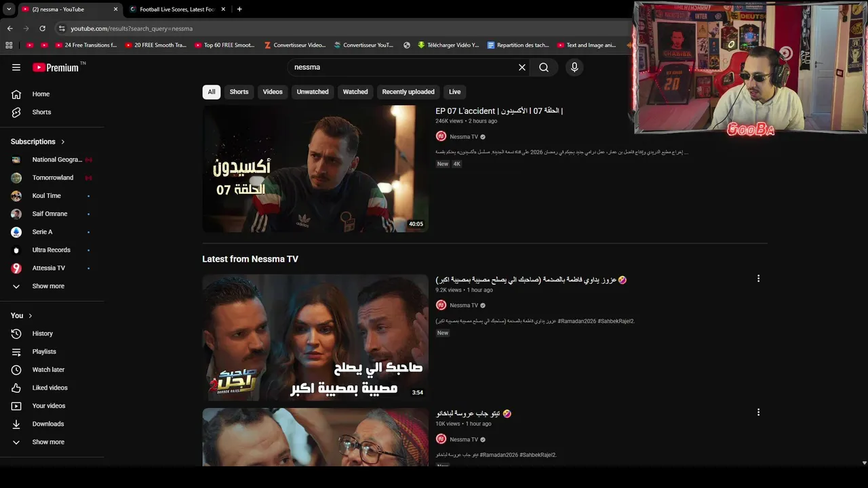868x488 pixels.
Task: Close the nessma YouTube browser tab
Action: click(115, 9)
